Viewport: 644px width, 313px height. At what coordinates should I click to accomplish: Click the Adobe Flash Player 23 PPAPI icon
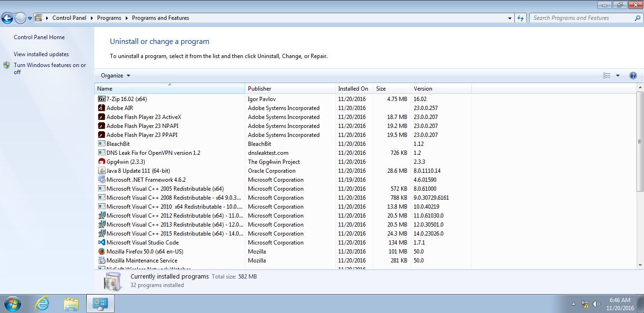click(x=101, y=135)
